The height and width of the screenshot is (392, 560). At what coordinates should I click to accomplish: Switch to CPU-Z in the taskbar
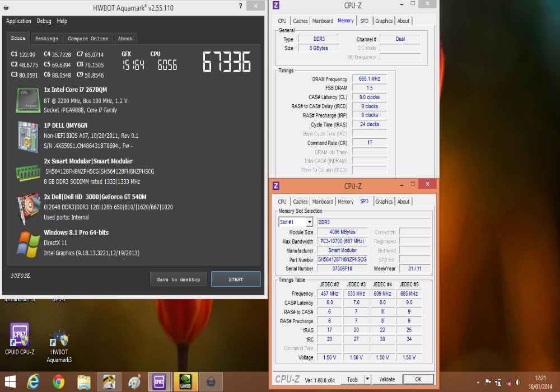point(159,382)
